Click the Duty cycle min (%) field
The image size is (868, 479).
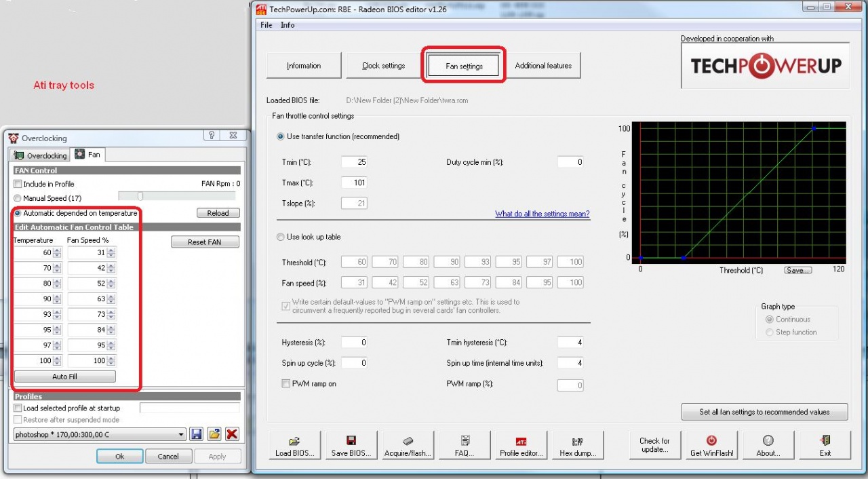coord(570,162)
